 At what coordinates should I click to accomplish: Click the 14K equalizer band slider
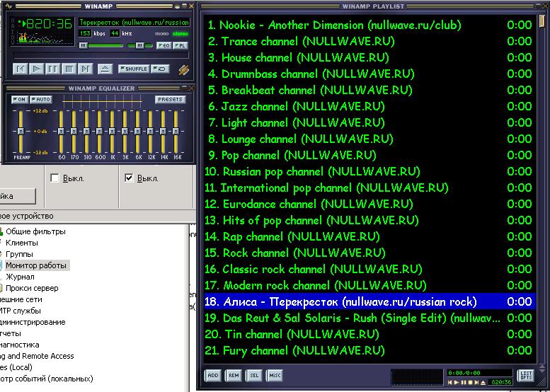[163, 131]
